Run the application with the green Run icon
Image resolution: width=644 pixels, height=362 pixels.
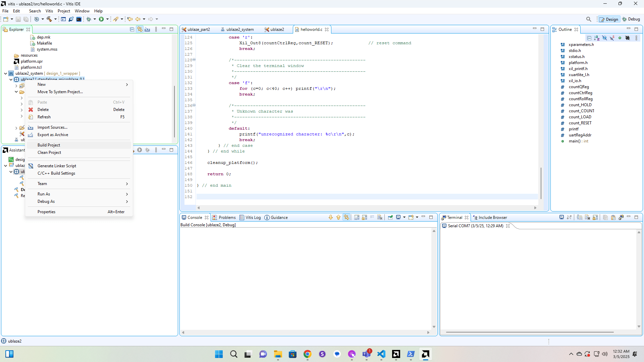pyautogui.click(x=102, y=19)
